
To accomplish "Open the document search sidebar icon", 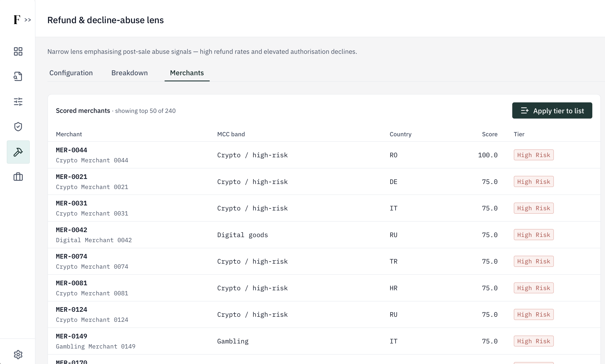I will (x=18, y=77).
